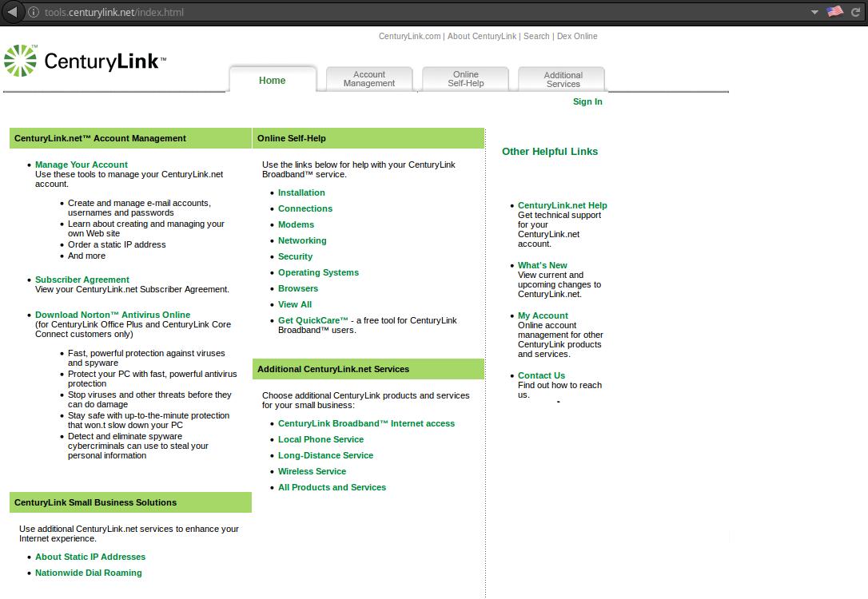Viewport: 868px width, 599px height.
Task: Open the Nationwide Dial Roaming link
Action: coord(89,573)
